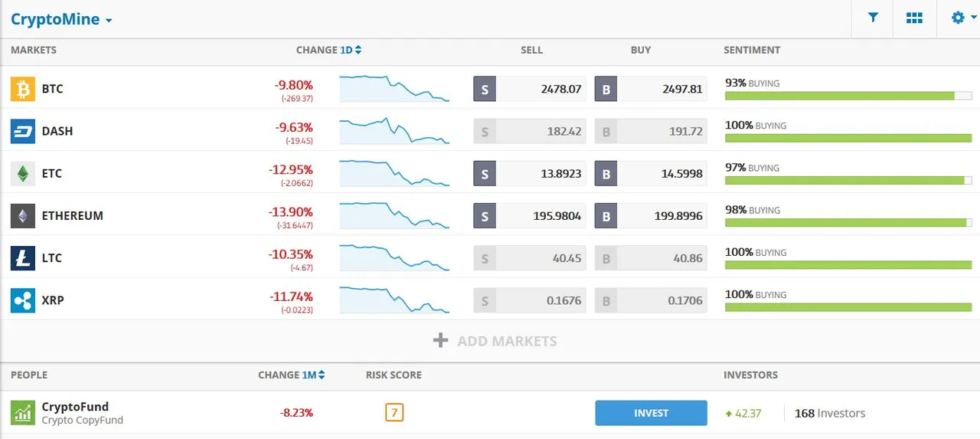Screen dimensions: 980x439
Task: Click ADD MARKETS
Action: [495, 341]
